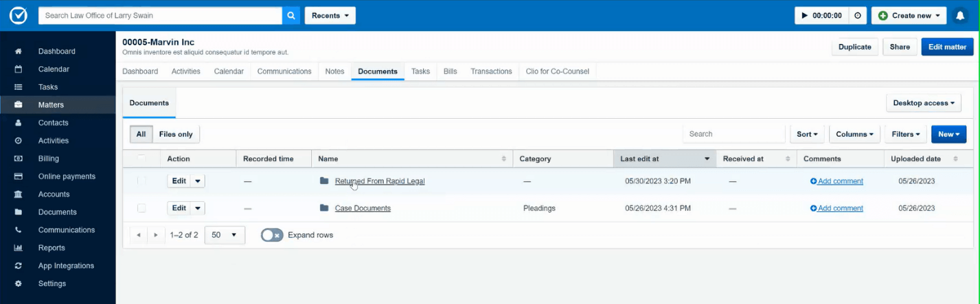This screenshot has height=304, width=980.
Task: Select the Files only filter
Action: click(176, 135)
